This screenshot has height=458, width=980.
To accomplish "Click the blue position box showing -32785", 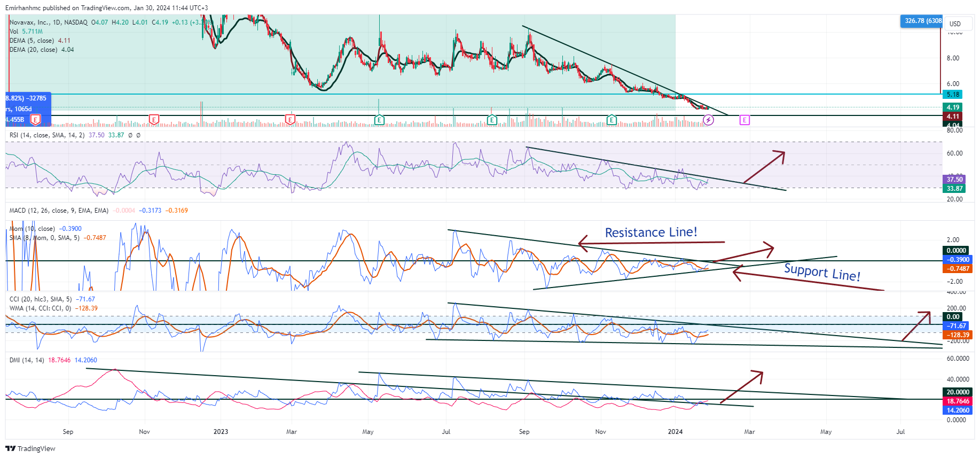I will (x=28, y=109).
